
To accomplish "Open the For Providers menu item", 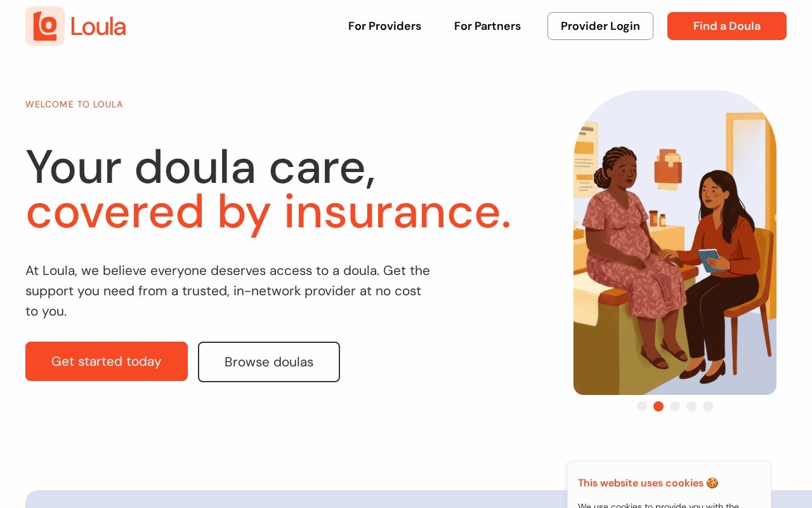I will tap(384, 26).
